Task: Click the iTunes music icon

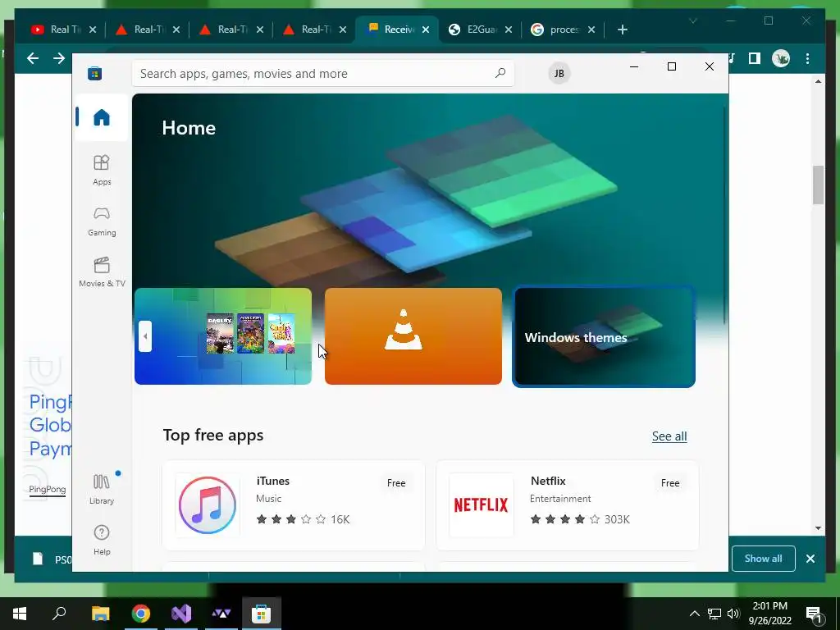Action: point(208,505)
